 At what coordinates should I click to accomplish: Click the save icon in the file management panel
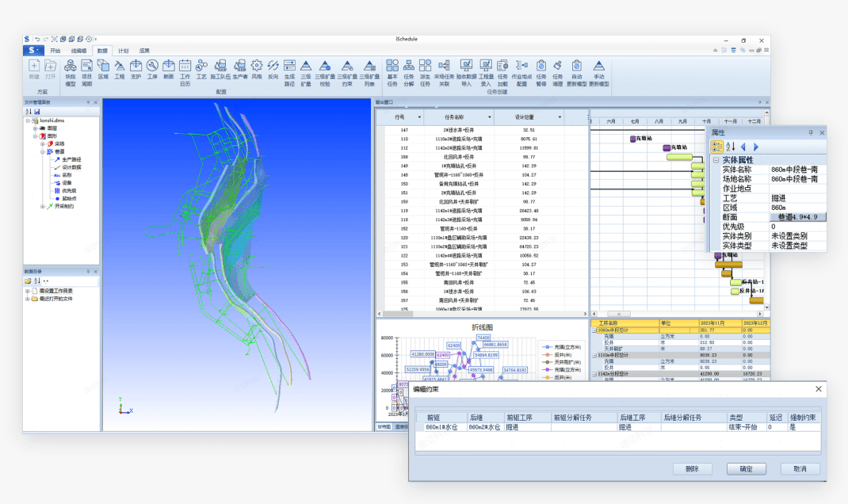36,112
